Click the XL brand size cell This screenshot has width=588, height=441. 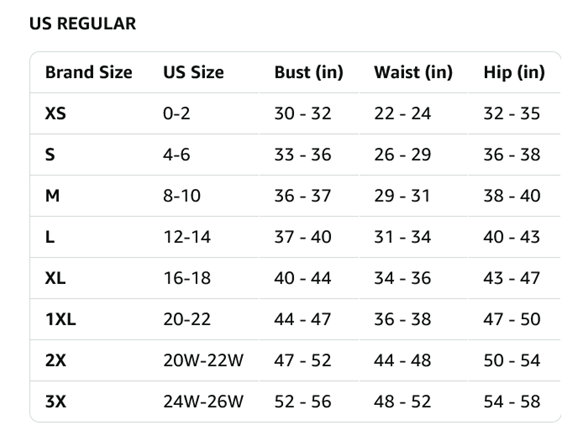tap(55, 278)
